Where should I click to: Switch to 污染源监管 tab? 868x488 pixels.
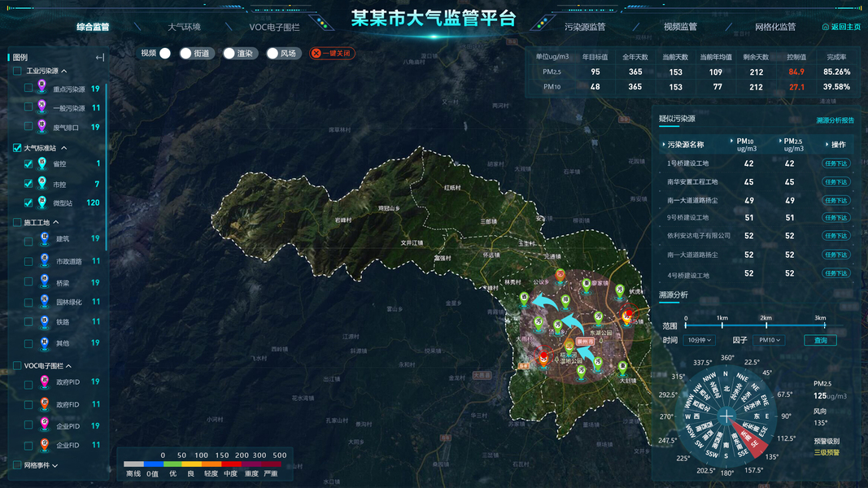pos(585,27)
